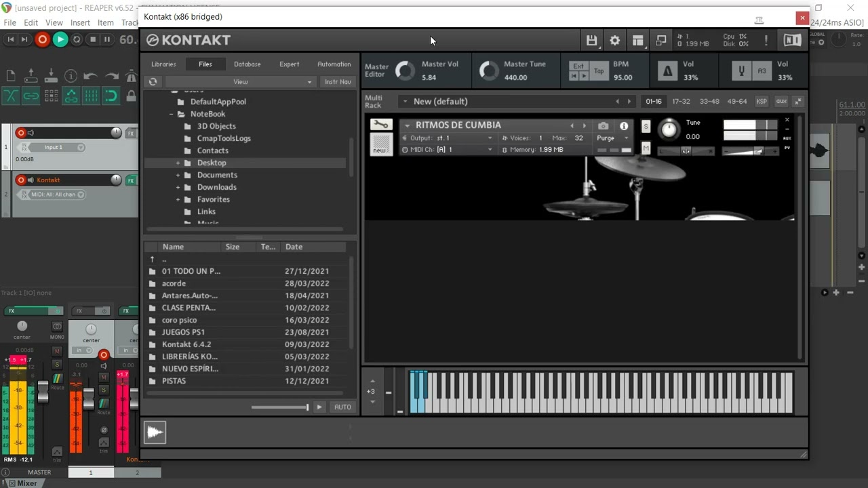Click the Tap tempo button
This screenshot has width=868, height=488.
tap(599, 70)
